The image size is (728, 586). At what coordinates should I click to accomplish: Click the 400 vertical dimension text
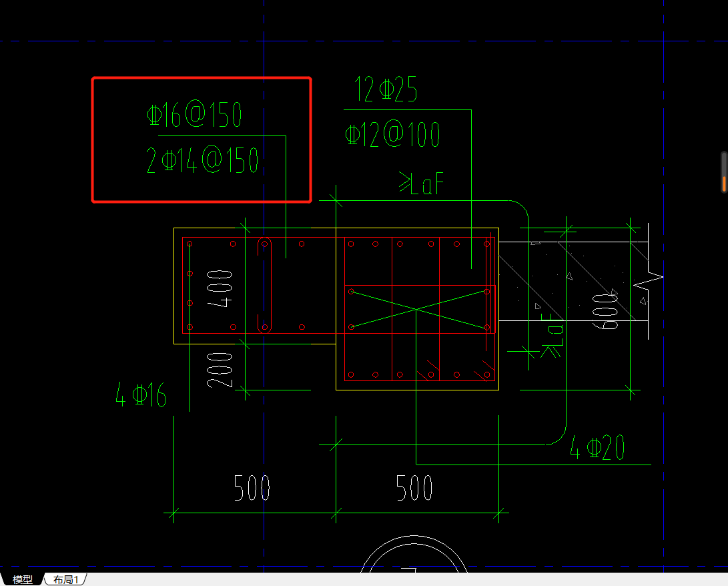220,288
